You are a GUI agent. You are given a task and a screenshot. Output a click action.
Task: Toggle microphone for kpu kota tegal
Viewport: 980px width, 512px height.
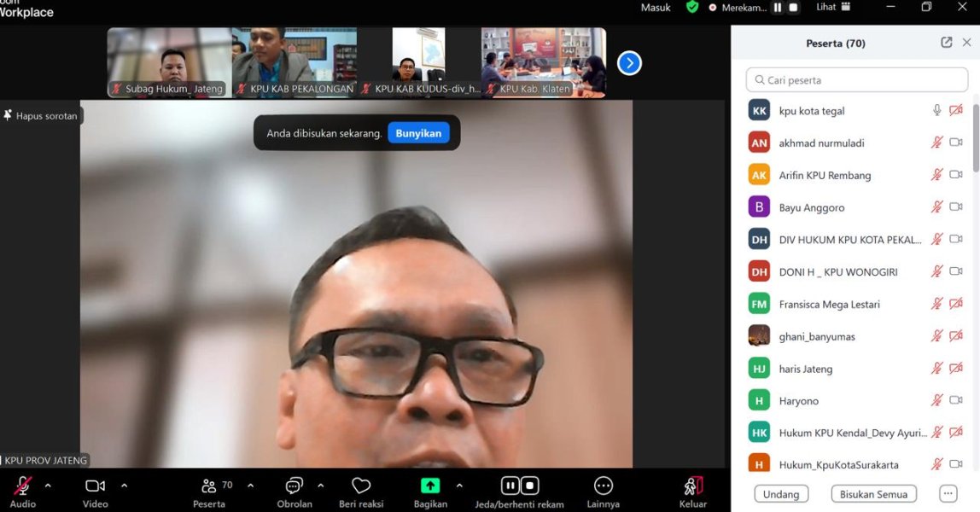tap(936, 110)
